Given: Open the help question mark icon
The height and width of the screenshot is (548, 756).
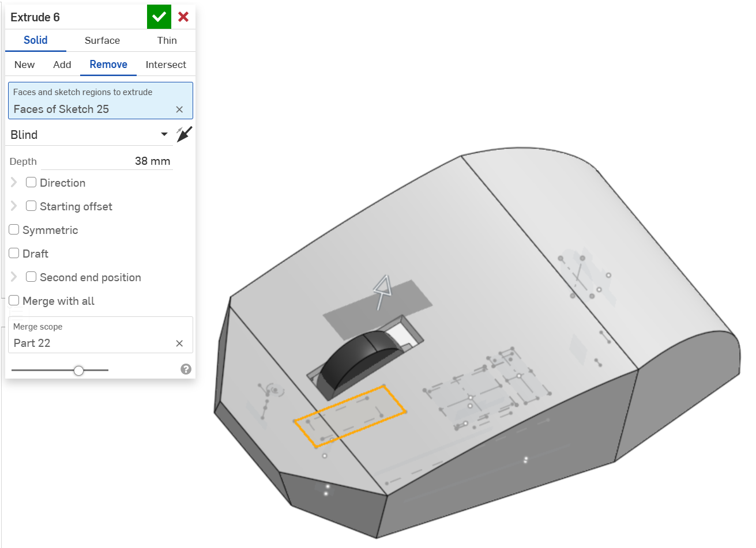Looking at the screenshot, I should point(186,369).
